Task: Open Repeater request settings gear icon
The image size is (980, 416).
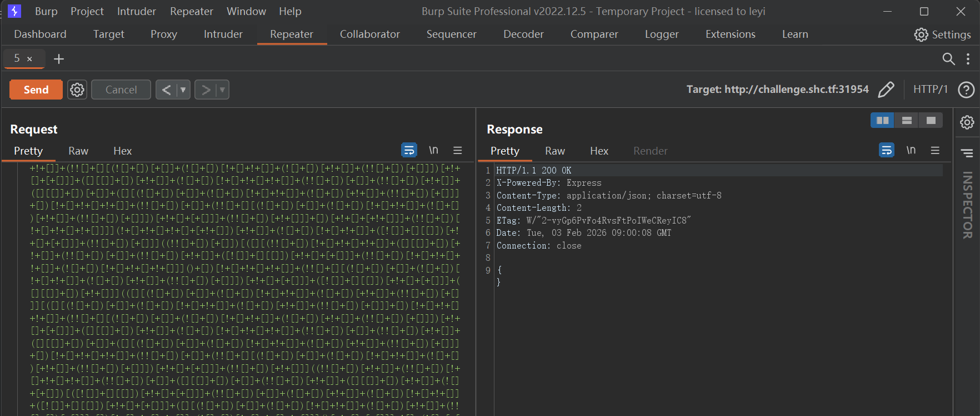Action: [x=77, y=90]
